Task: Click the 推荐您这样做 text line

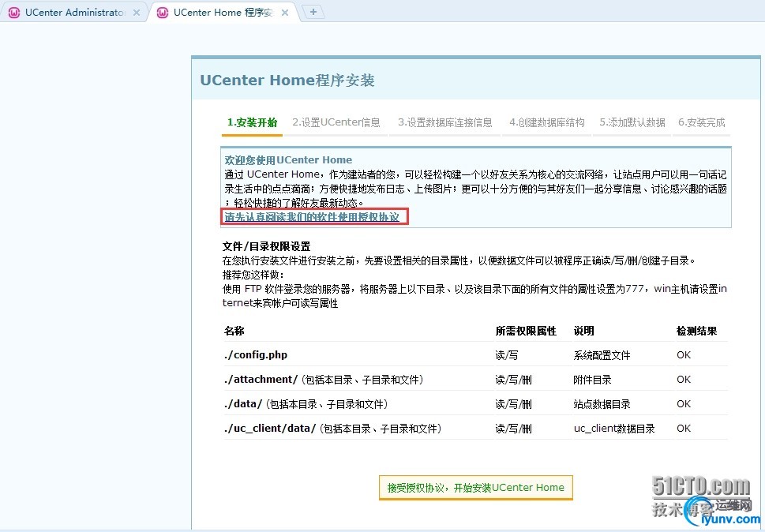Action: [253, 275]
